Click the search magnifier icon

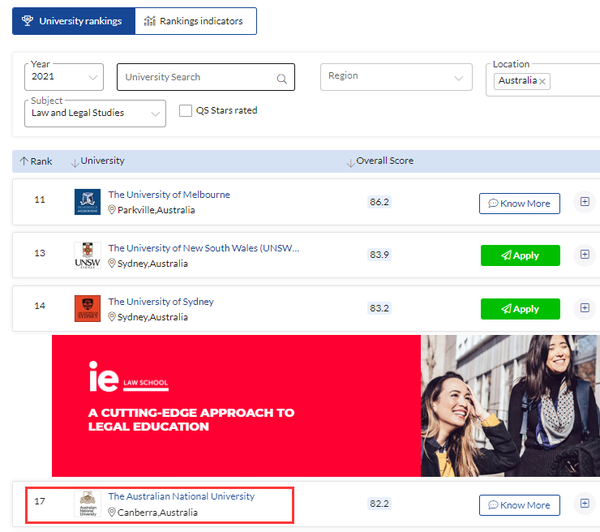282,78
